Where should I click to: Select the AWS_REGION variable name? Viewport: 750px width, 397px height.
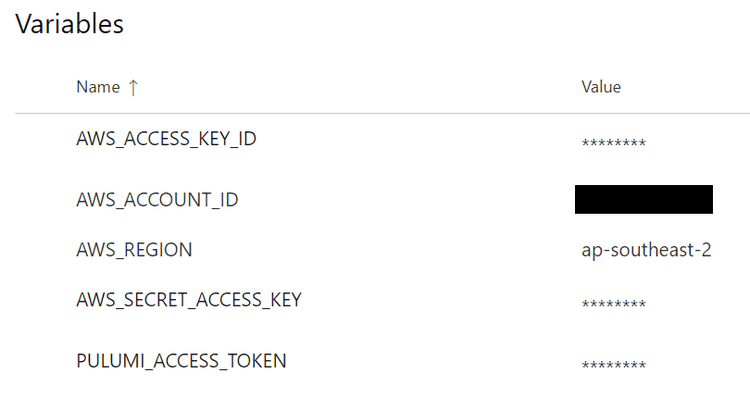[x=134, y=250]
